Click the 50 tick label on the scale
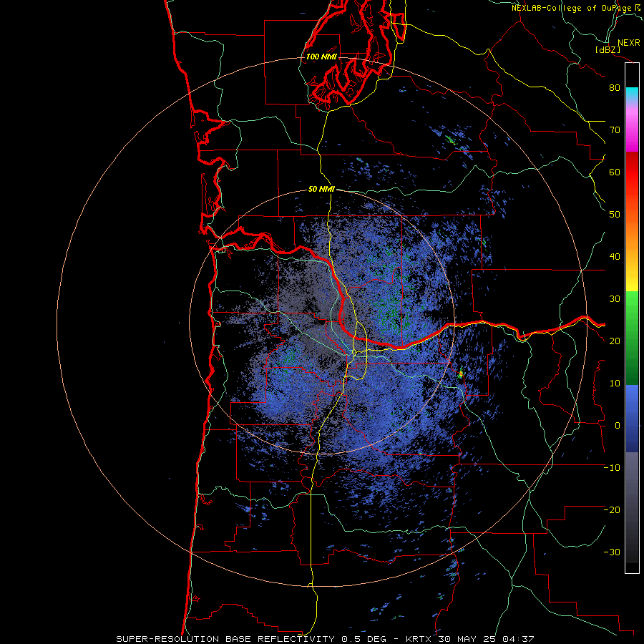The image size is (644, 644). [615, 215]
